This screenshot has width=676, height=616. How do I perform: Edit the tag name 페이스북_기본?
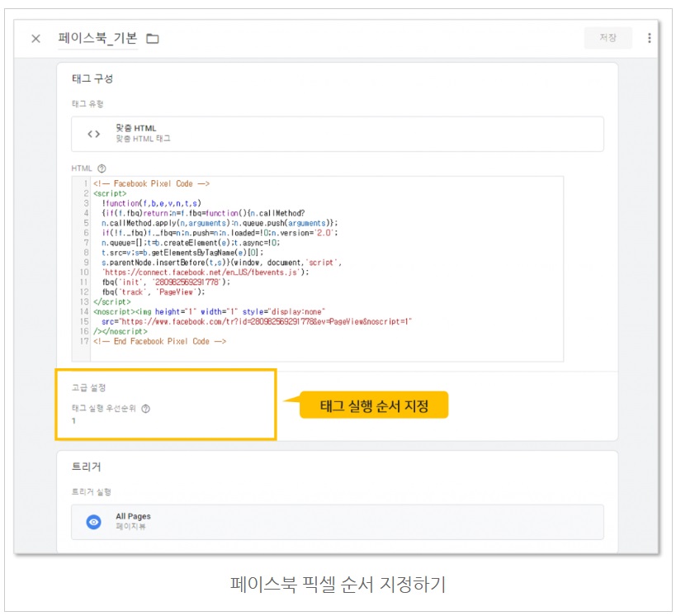97,38
